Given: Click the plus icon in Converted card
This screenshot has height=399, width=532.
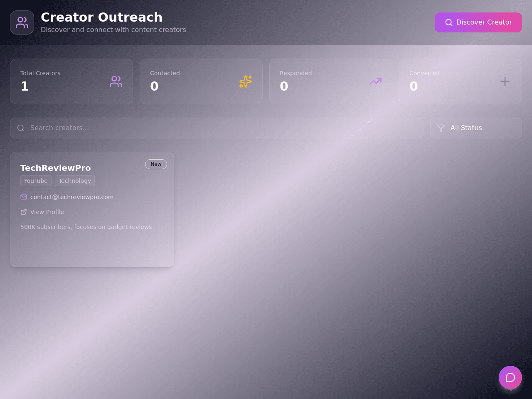Looking at the screenshot, I should click(505, 81).
